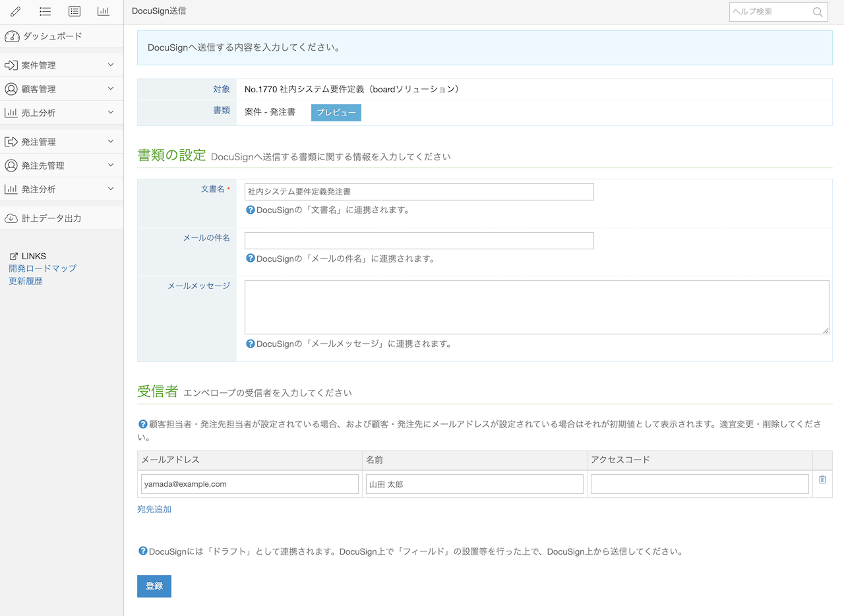Click the 受信者 heading text

[x=158, y=391]
